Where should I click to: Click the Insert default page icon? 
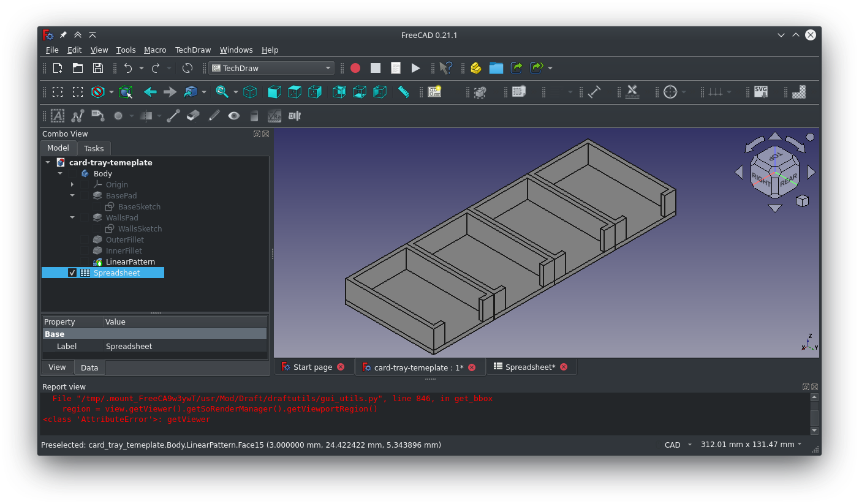434,92
